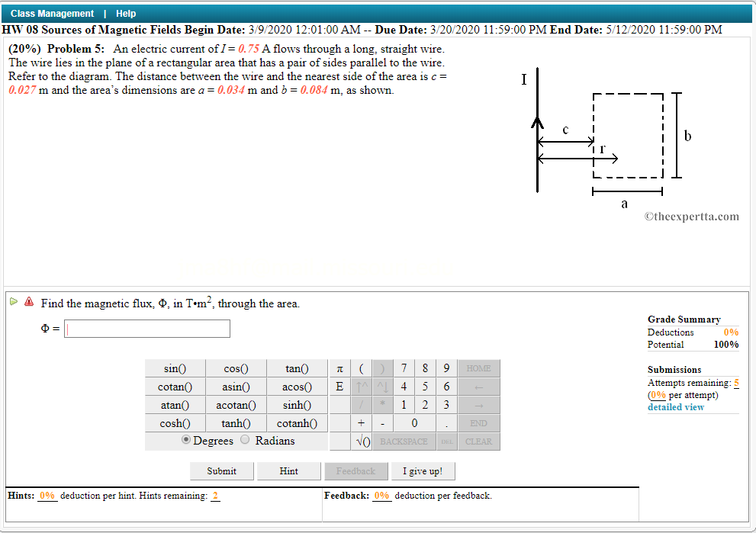Click the I give up! button
The height and width of the screenshot is (533, 756).
click(423, 470)
